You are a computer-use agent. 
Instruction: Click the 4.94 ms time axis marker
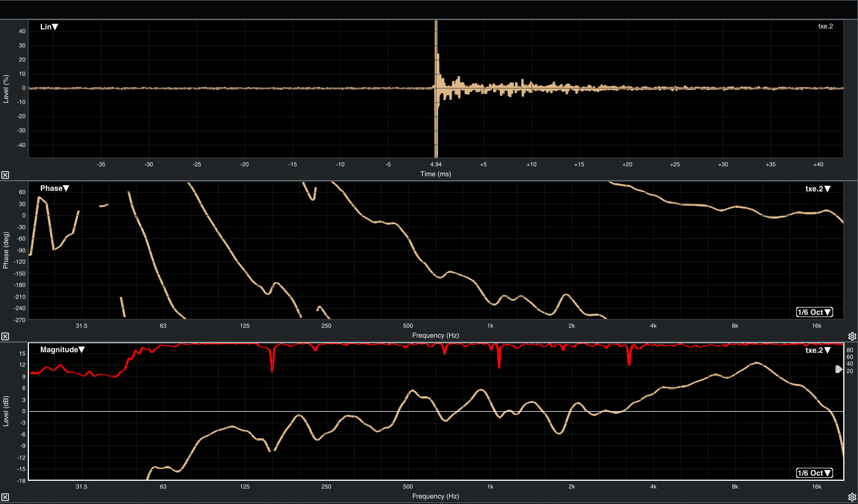pyautogui.click(x=436, y=164)
